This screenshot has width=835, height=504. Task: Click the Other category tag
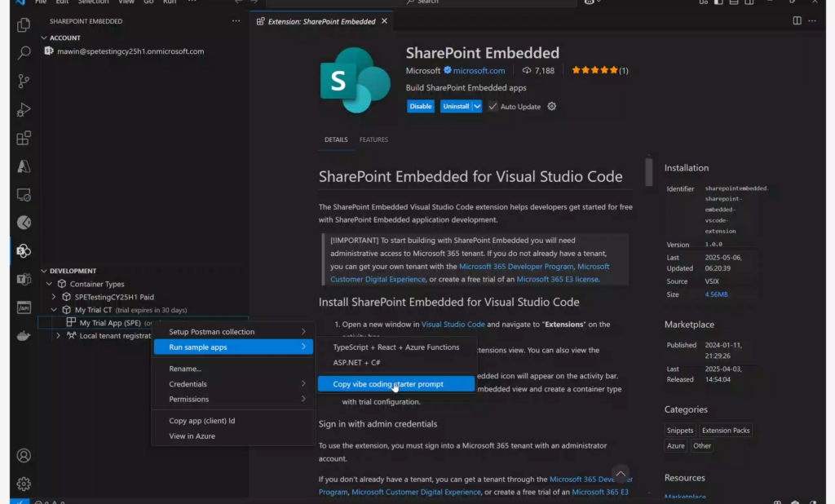tap(702, 445)
